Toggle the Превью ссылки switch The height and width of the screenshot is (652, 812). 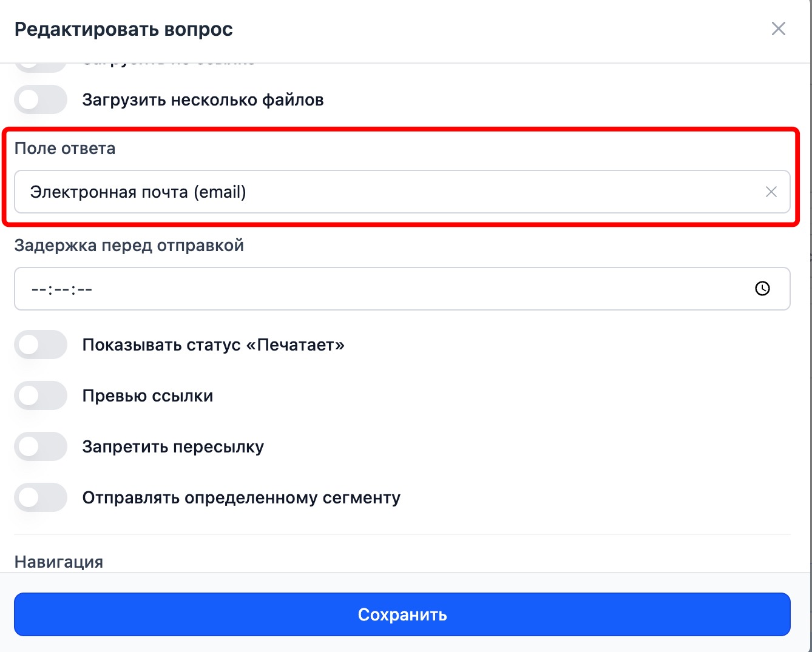41,396
